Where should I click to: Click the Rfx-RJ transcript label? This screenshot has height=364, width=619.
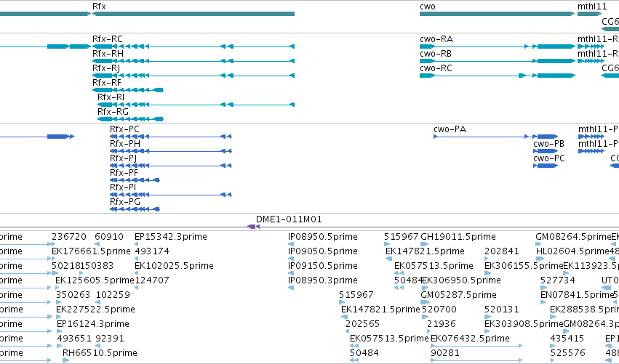click(106, 68)
